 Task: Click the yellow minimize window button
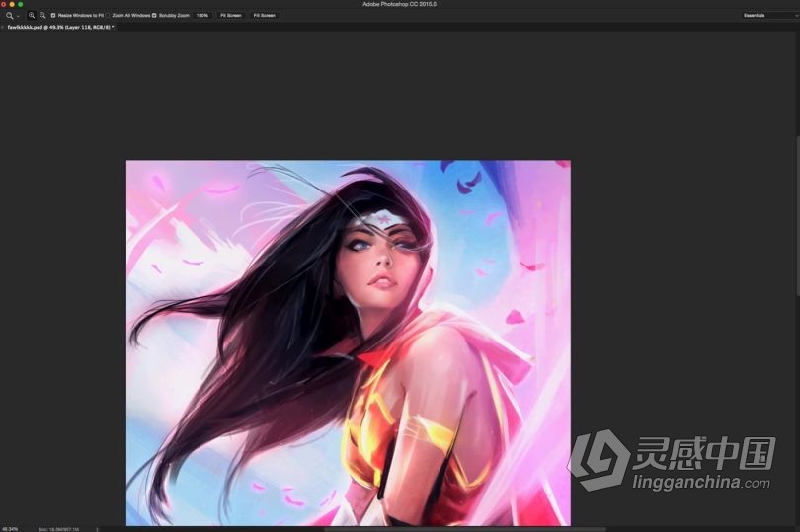[12, 4]
